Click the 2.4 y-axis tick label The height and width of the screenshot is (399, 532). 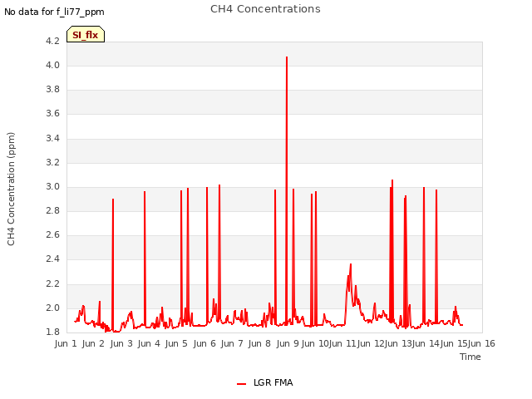tap(52, 259)
